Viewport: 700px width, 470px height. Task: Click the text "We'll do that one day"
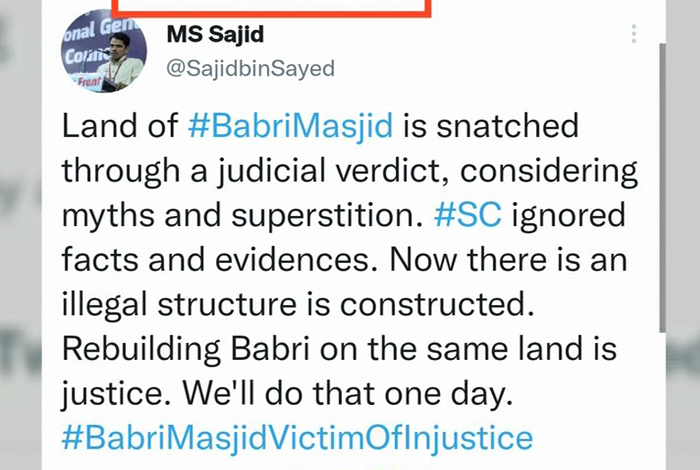click(x=347, y=393)
